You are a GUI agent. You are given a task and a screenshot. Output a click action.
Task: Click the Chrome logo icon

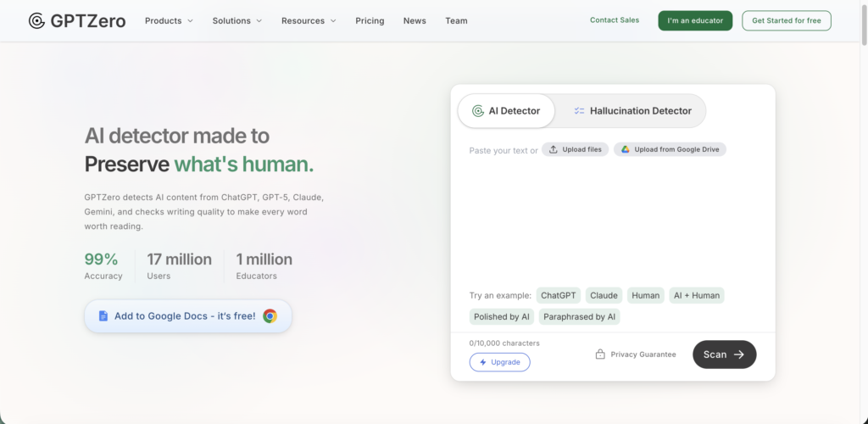270,316
